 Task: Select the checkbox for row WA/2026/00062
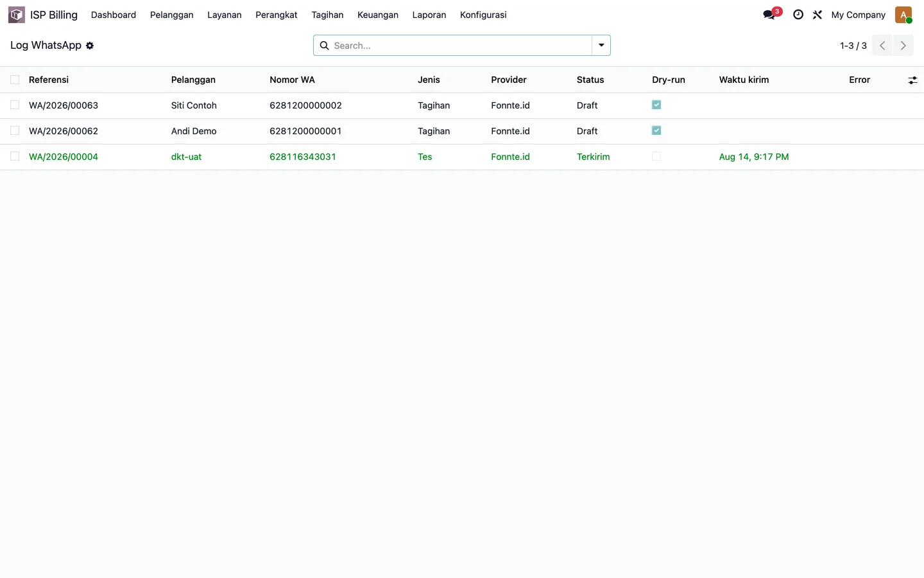point(15,130)
